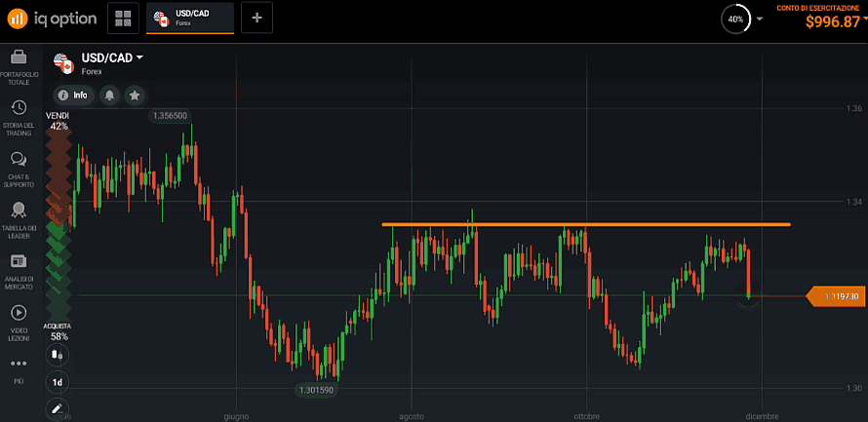The height and width of the screenshot is (422, 868).
Task: Open the multi-chart grid layout icon
Action: click(122, 19)
